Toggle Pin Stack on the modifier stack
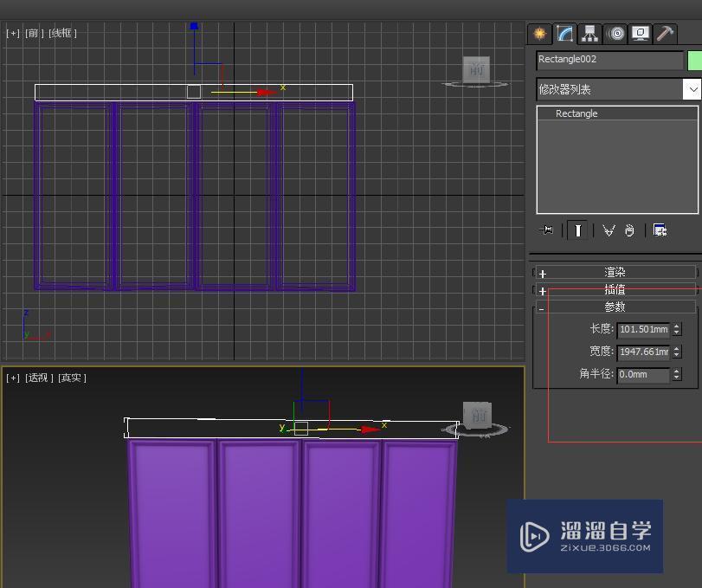The image size is (702, 588). click(x=546, y=229)
